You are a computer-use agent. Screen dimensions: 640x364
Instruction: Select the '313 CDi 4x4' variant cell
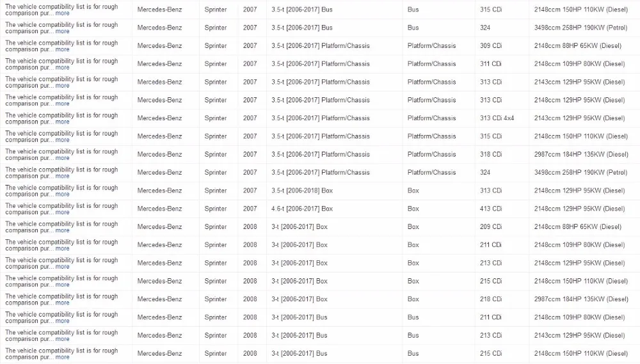[497, 118]
